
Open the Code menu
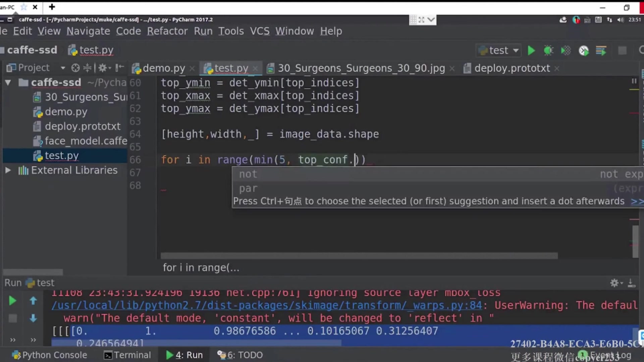pyautogui.click(x=128, y=31)
